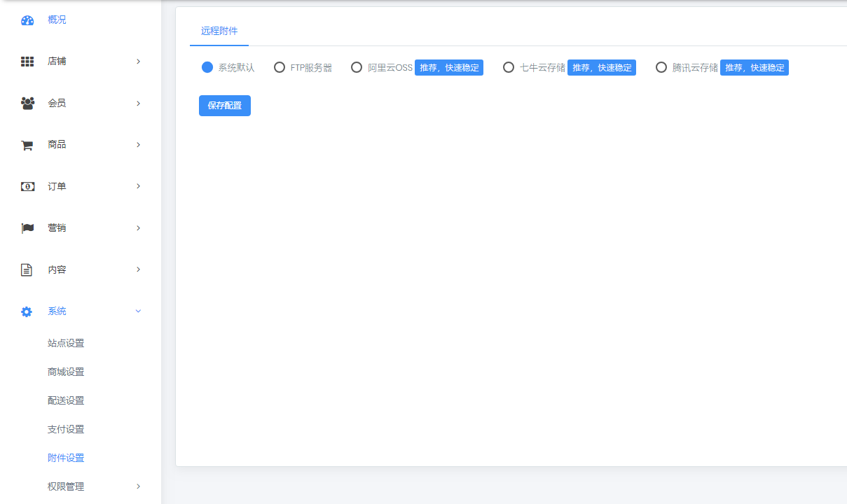This screenshot has width=847, height=504.
Task: Click the 订单 menu label
Action: (57, 186)
